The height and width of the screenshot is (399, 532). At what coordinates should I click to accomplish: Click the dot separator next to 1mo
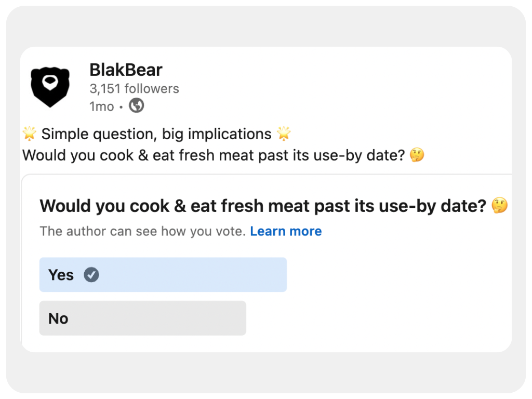121,107
